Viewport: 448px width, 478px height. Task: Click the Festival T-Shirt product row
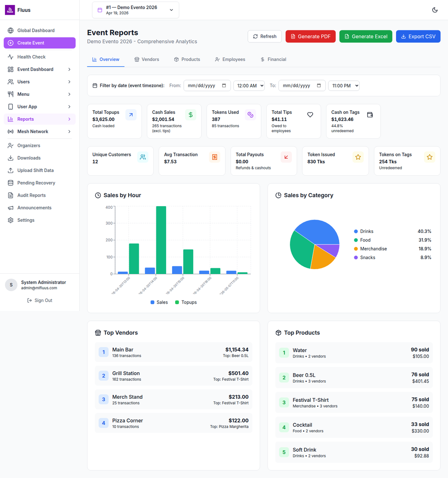[x=354, y=403]
